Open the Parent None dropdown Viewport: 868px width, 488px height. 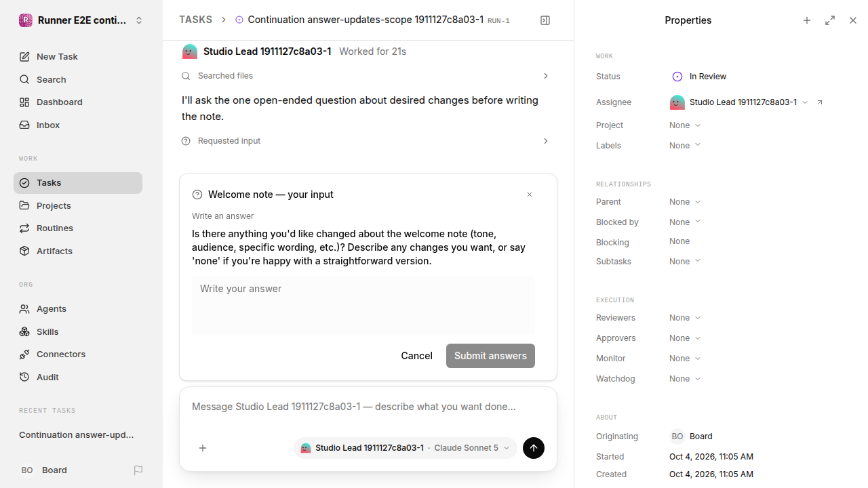(685, 202)
